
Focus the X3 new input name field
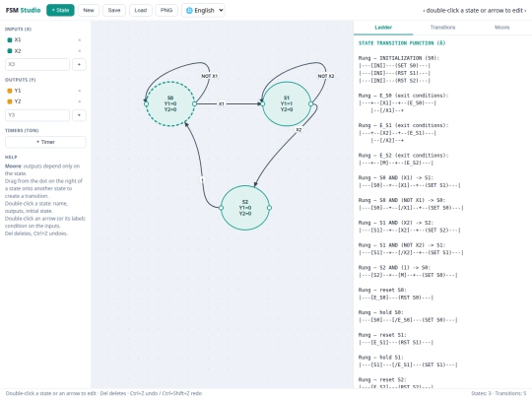pos(37,64)
